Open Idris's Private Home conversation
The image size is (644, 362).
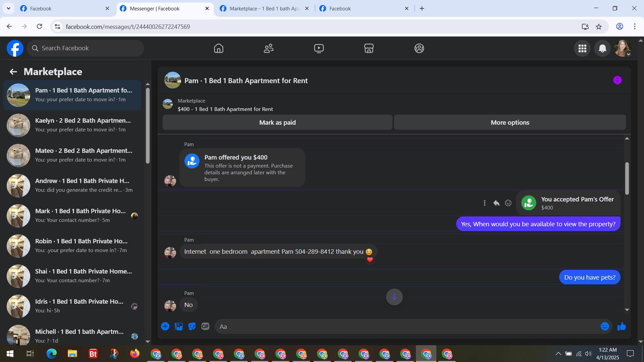coord(72,306)
